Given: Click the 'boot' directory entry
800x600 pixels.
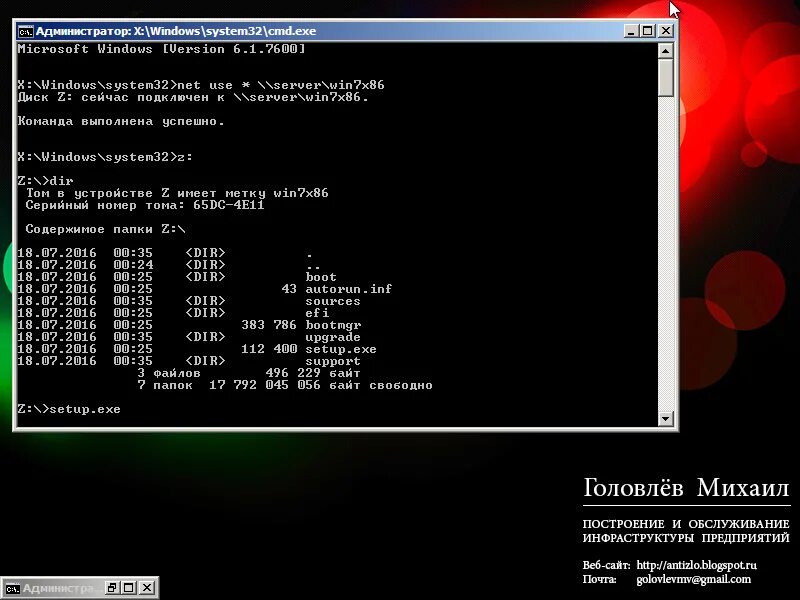Looking at the screenshot, I should coord(321,277).
